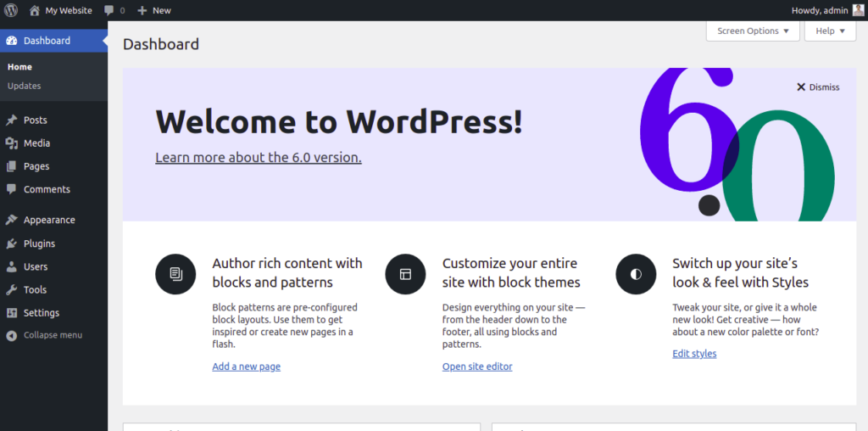Open the Howdy, admin account menu
The height and width of the screenshot is (431, 868).
(827, 10)
